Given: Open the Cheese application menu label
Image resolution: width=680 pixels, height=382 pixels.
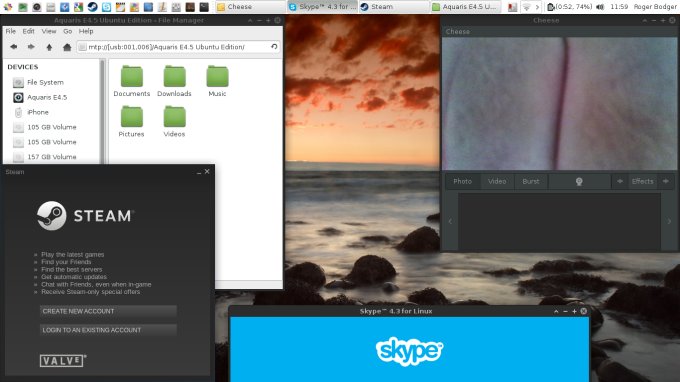Looking at the screenshot, I should click(458, 32).
